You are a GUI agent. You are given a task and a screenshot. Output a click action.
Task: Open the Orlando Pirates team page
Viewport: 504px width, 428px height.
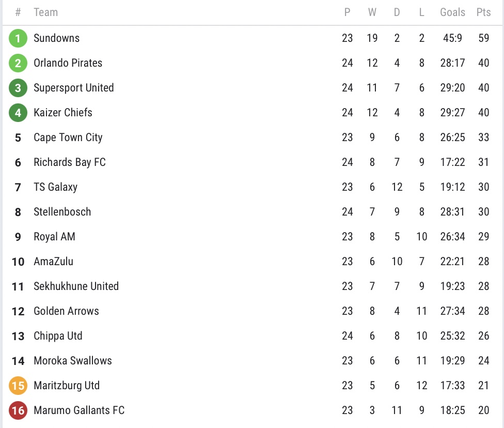coord(68,63)
